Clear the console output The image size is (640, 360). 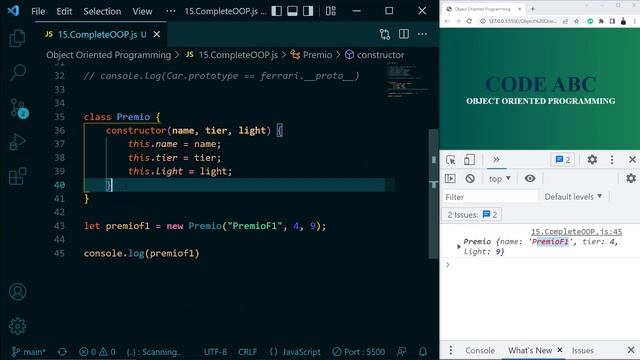[470, 178]
